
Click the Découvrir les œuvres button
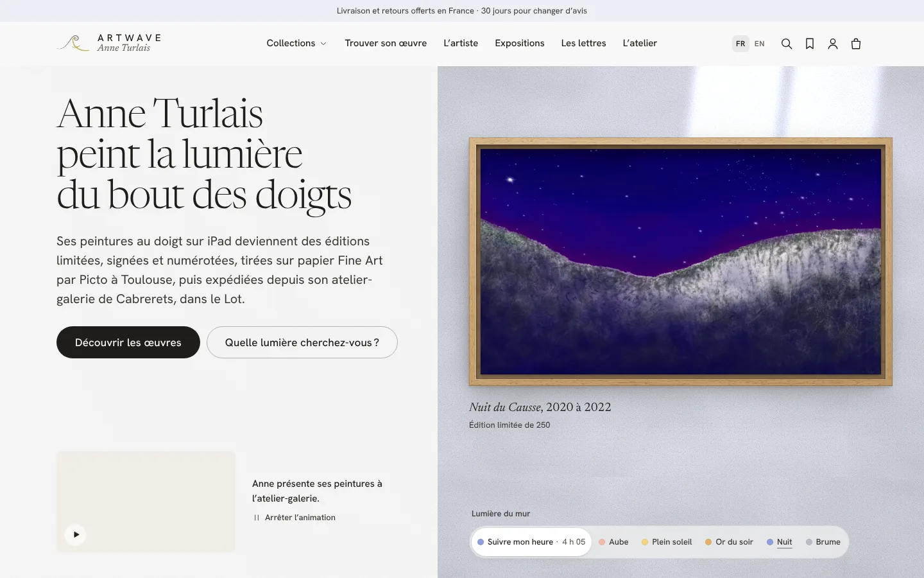(x=128, y=342)
